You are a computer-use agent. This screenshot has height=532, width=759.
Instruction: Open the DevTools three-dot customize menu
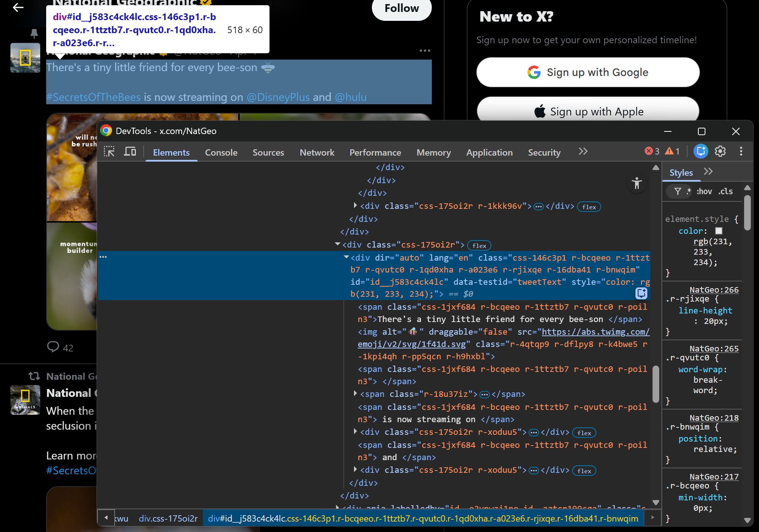click(x=741, y=151)
